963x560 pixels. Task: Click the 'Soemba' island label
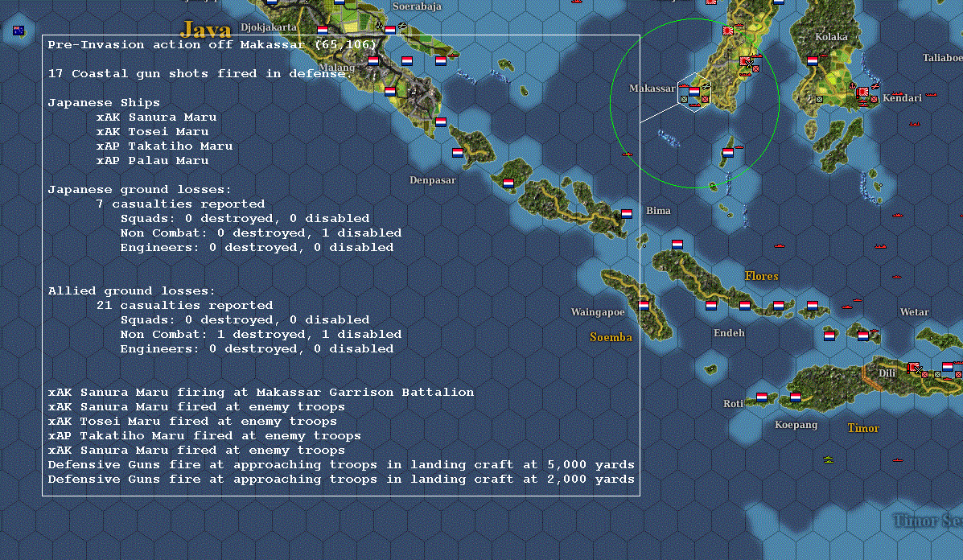pyautogui.click(x=611, y=337)
